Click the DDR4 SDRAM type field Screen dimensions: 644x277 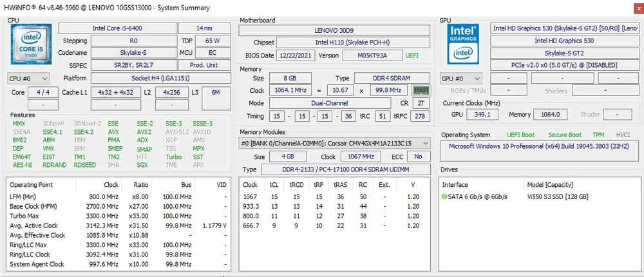coord(392,78)
